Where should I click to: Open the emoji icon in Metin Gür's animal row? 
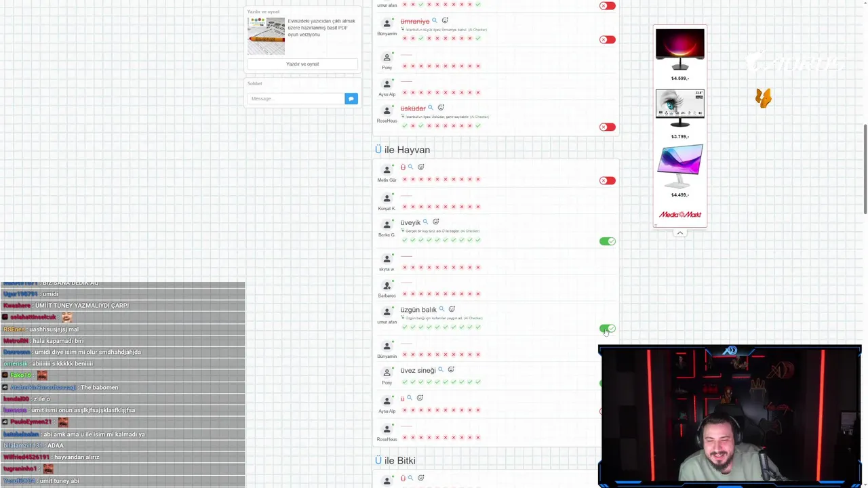coord(420,167)
